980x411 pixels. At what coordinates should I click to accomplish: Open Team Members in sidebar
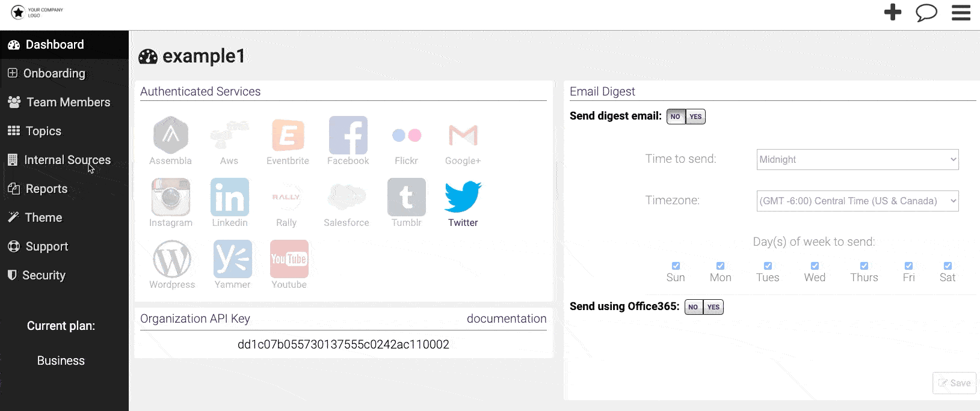[x=64, y=102]
